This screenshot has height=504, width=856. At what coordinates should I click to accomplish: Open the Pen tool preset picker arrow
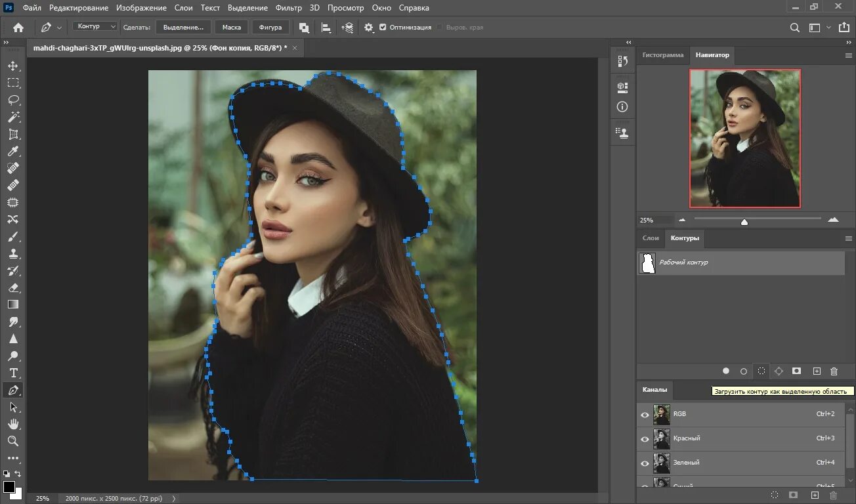[60, 28]
